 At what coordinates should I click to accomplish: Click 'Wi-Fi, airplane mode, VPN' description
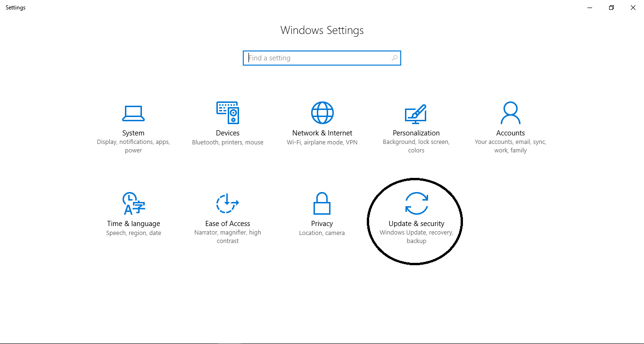(x=322, y=143)
